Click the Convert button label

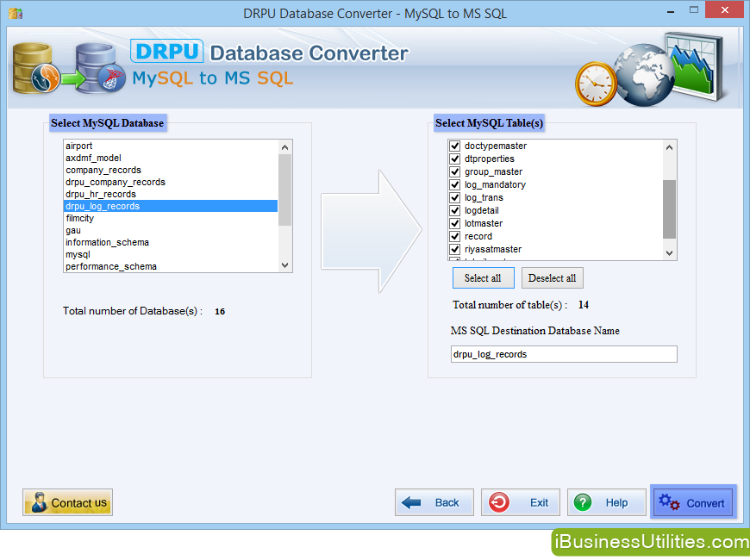705,503
